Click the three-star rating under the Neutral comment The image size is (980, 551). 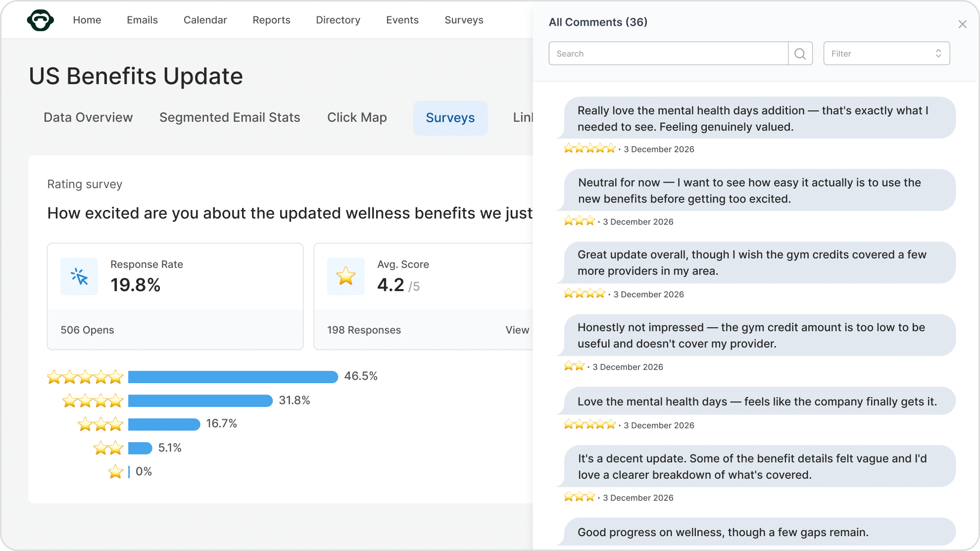(x=579, y=220)
